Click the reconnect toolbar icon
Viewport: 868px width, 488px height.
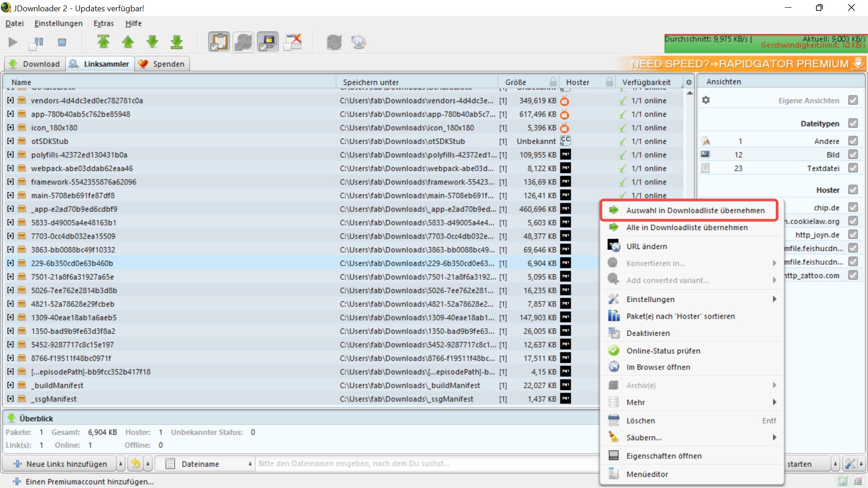tap(334, 42)
